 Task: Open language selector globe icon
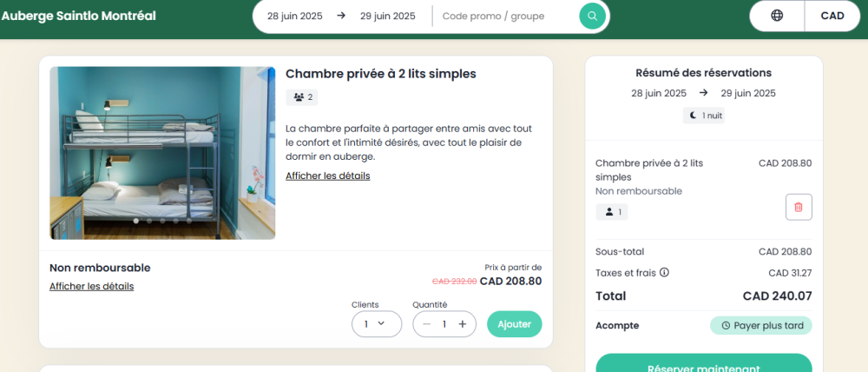[777, 16]
